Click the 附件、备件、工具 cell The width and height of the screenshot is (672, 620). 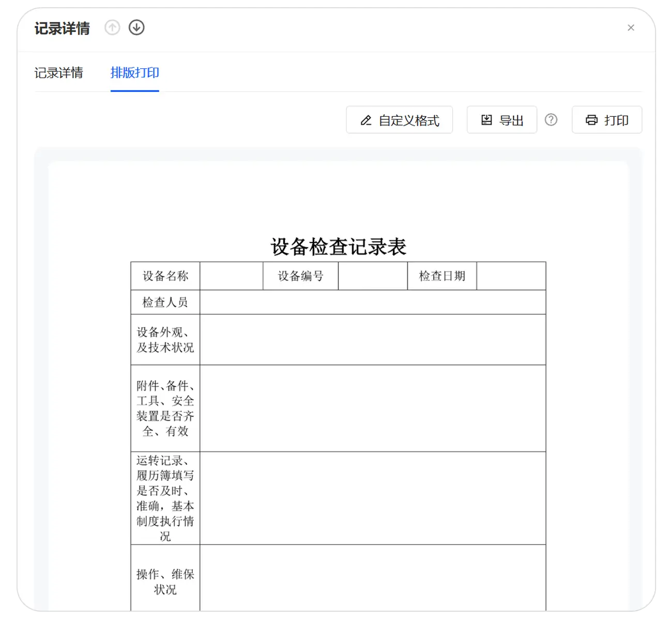[x=165, y=409]
